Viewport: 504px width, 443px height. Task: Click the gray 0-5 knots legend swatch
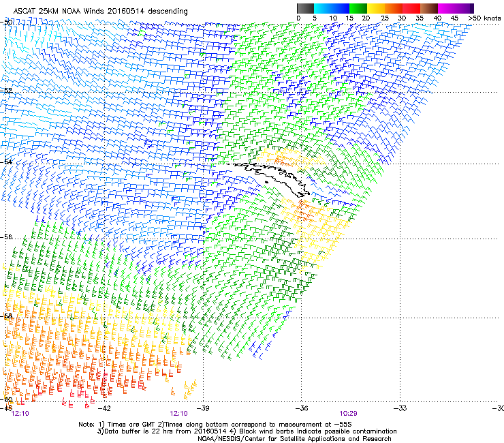305,8
